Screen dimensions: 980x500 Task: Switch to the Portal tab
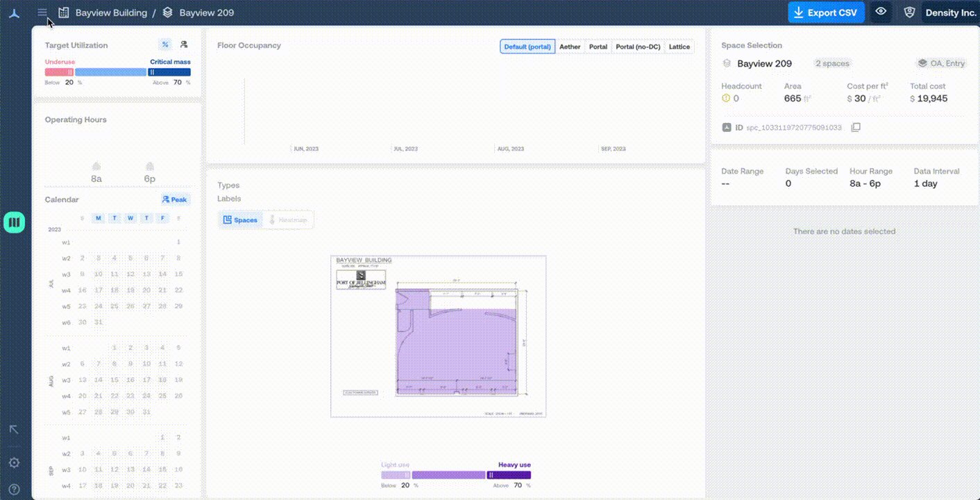[x=598, y=47]
